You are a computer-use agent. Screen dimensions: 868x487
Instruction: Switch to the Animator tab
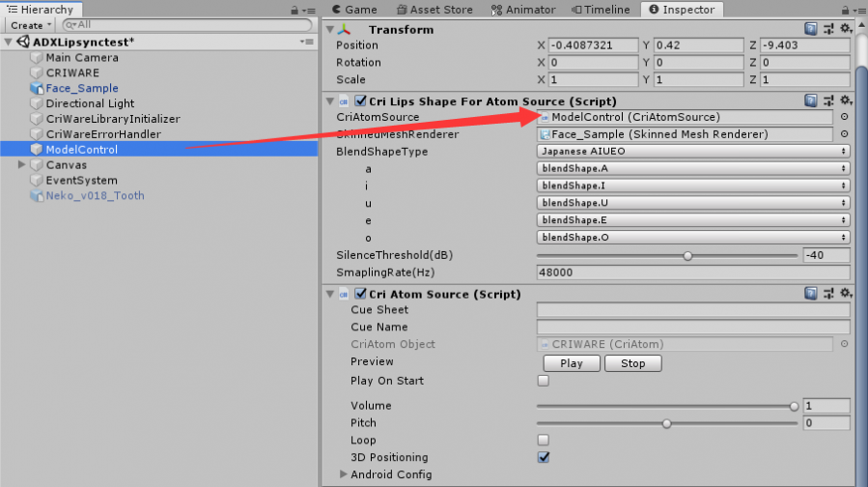click(523, 10)
